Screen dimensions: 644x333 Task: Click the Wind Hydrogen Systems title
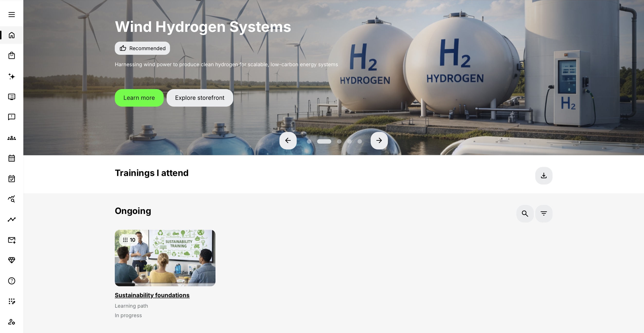coord(203,27)
